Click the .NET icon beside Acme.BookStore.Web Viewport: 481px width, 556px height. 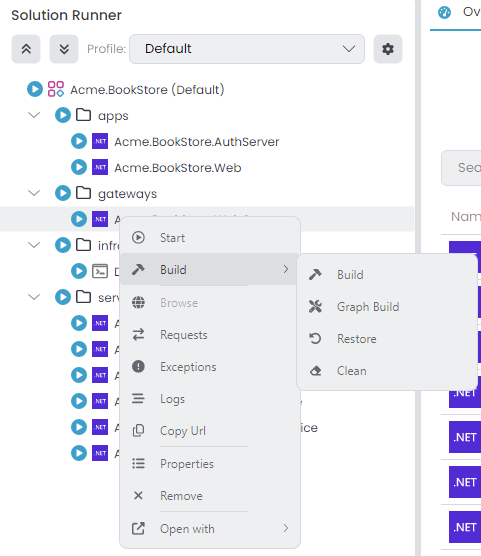pyautogui.click(x=100, y=167)
